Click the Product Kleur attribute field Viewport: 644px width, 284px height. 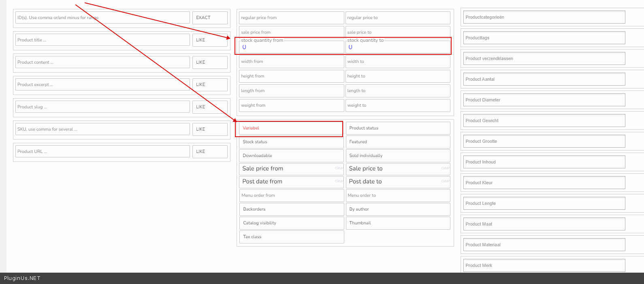tap(544, 183)
